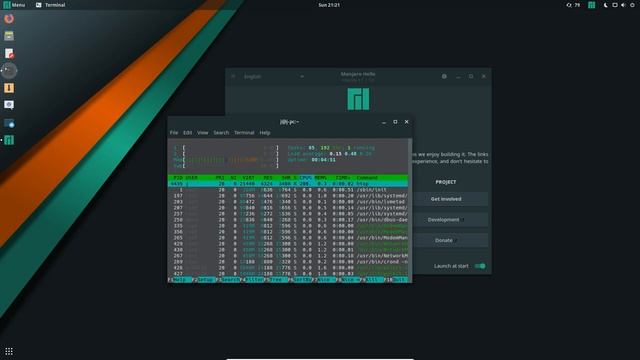Click the Terminal app indicator in top panel

tap(51, 5)
